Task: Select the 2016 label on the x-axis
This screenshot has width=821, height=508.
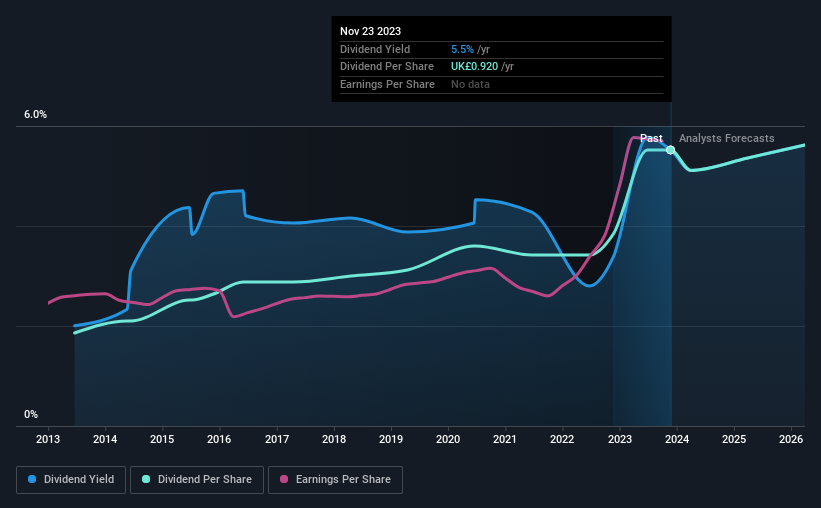Action: coord(219,439)
